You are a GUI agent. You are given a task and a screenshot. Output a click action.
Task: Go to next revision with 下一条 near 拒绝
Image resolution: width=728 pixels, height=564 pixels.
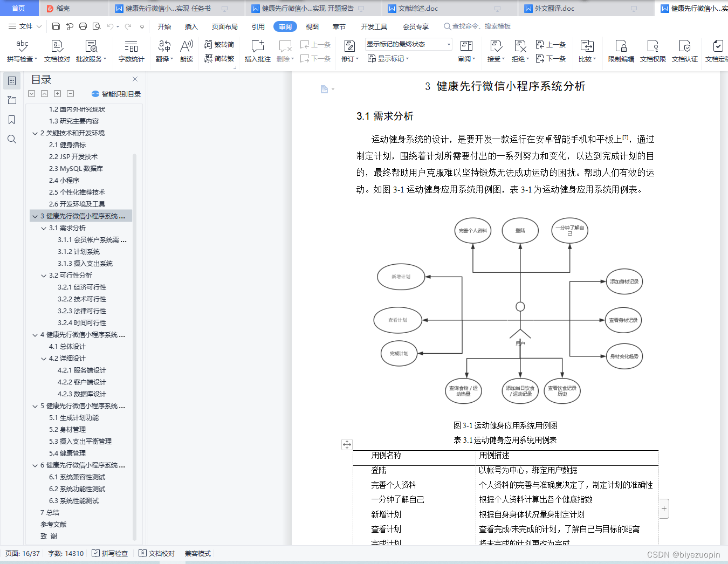(551, 58)
